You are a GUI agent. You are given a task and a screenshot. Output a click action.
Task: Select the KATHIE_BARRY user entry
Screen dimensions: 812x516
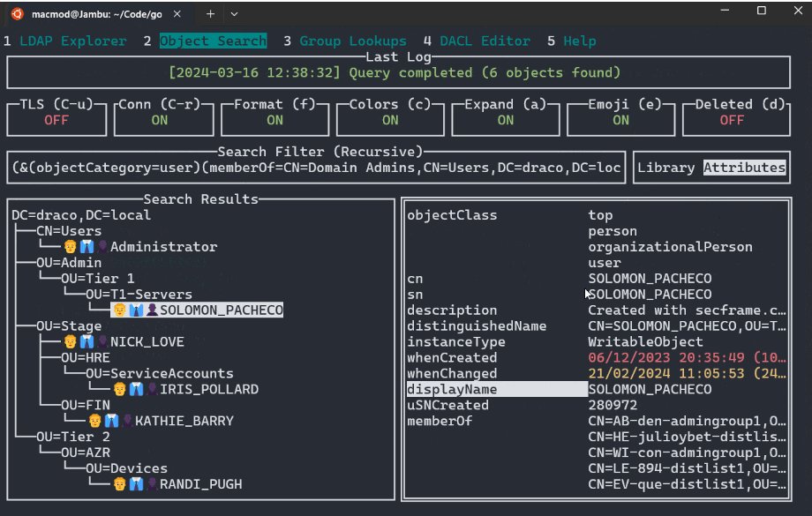(184, 421)
